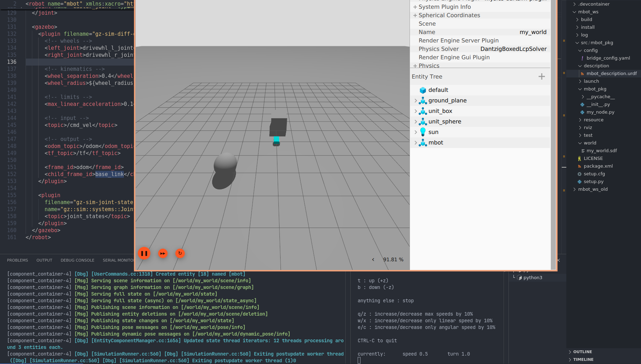641x364 pixels.
Task: Collapse the real-time factor percentage display
Action: 373,259
